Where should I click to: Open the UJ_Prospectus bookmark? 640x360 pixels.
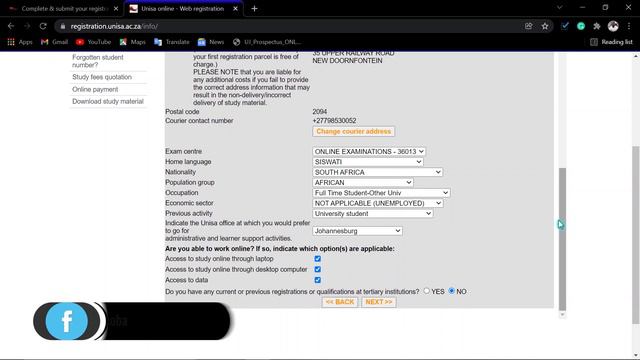pyautogui.click(x=267, y=42)
